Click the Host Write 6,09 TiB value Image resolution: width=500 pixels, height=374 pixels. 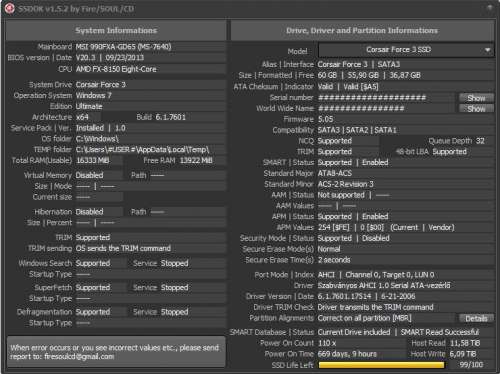(463, 354)
